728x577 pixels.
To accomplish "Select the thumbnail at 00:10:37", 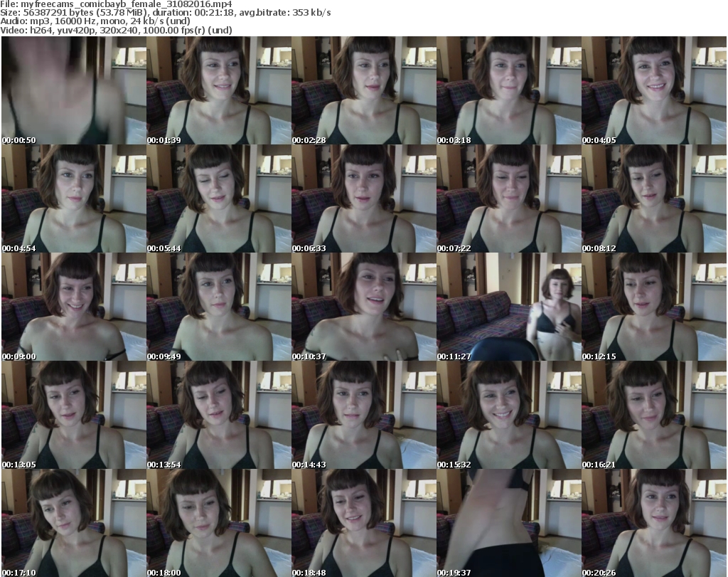I will [x=364, y=307].
